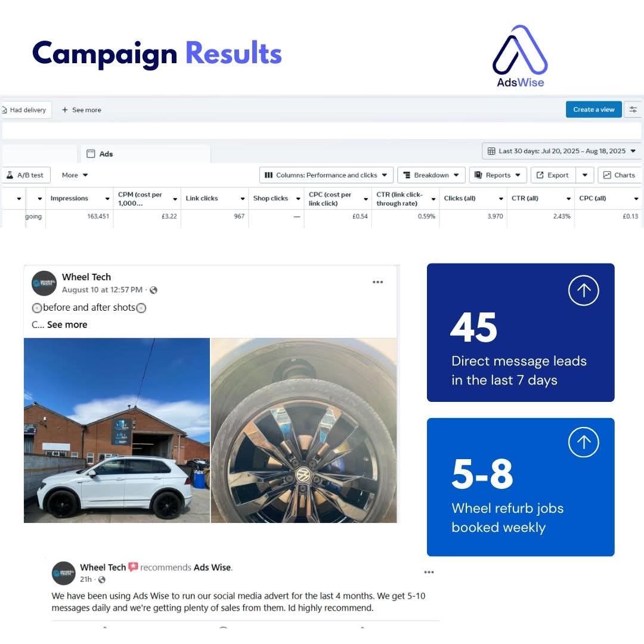Click the recommends badge icon
644x644 pixels.
(x=133, y=567)
